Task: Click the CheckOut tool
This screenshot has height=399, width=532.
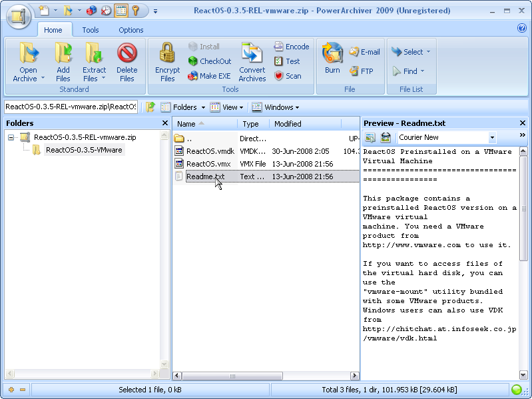Action: click(210, 61)
